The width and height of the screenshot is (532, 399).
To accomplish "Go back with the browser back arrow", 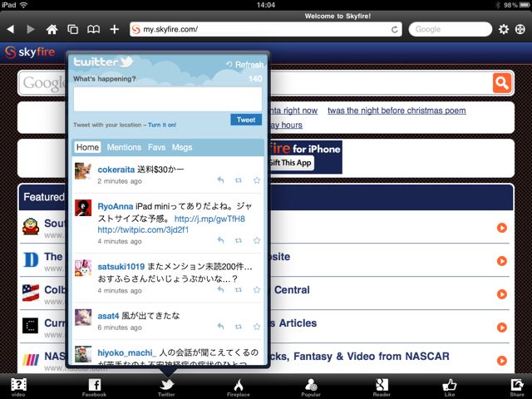I will click(11, 29).
